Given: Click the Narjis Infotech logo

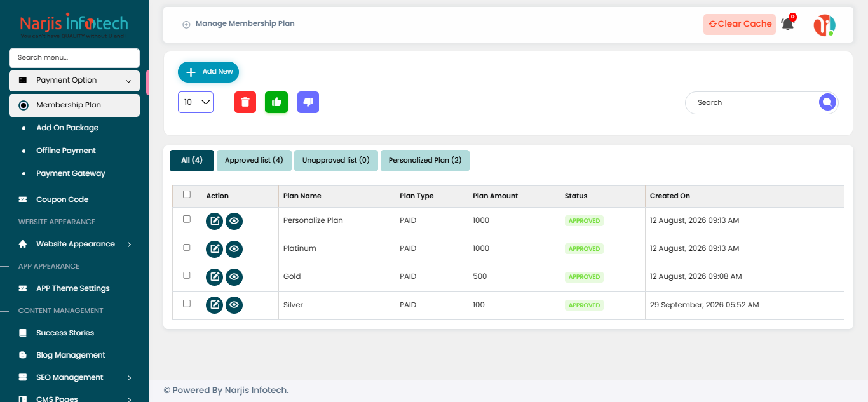Looking at the screenshot, I should pos(74,26).
